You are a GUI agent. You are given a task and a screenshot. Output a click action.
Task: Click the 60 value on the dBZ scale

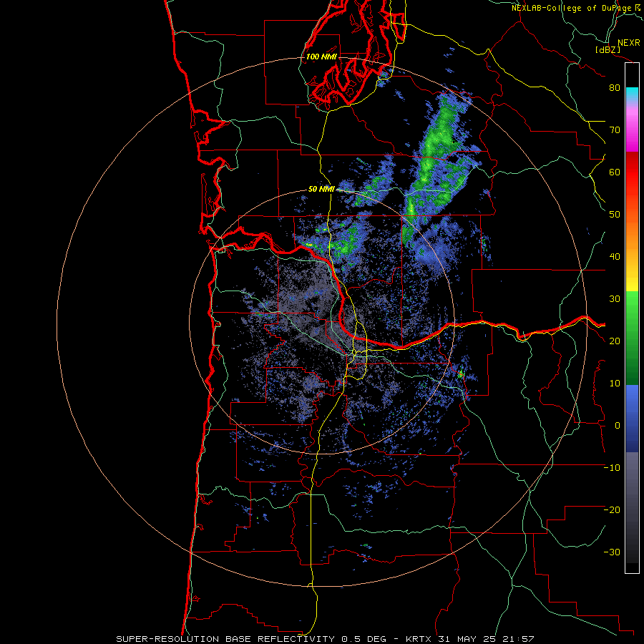(x=615, y=172)
